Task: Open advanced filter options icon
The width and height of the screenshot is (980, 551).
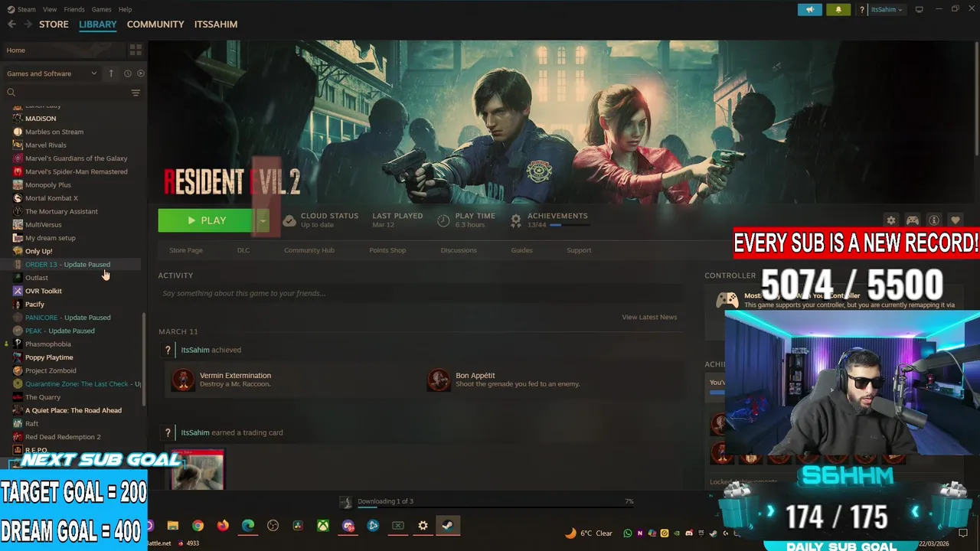Action: tap(136, 93)
